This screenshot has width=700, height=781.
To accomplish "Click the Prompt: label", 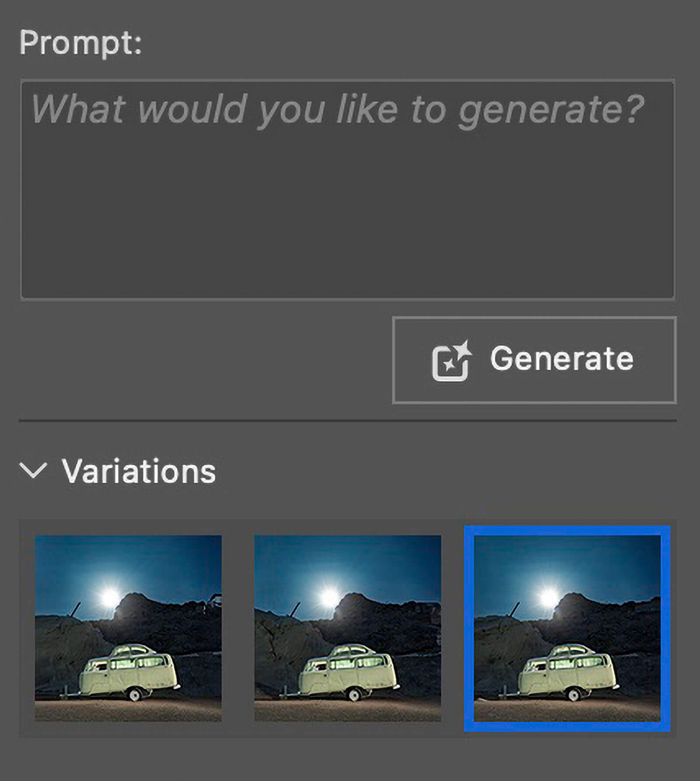I will pos(81,43).
